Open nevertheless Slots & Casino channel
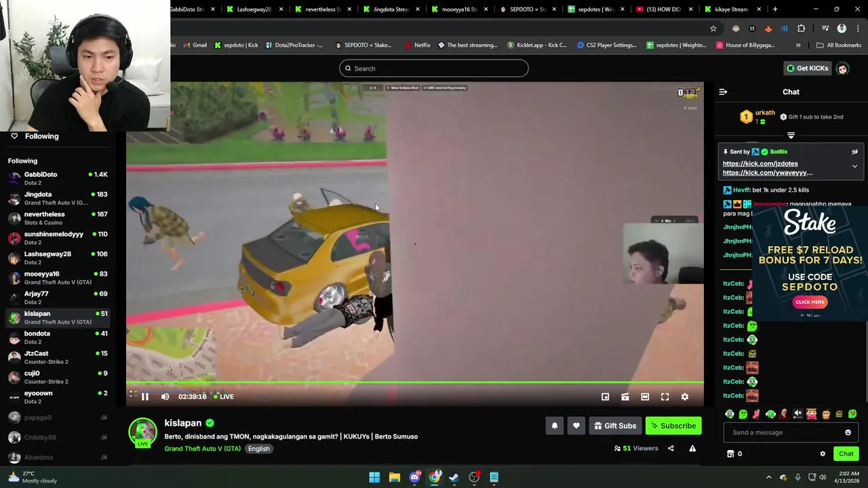868x488 pixels. [58, 218]
